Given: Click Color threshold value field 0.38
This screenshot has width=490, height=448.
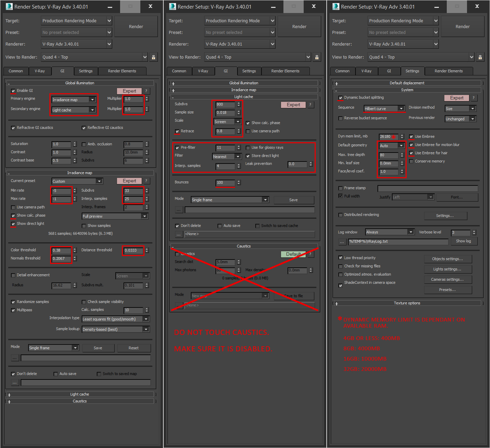Looking at the screenshot, I should [61, 250].
